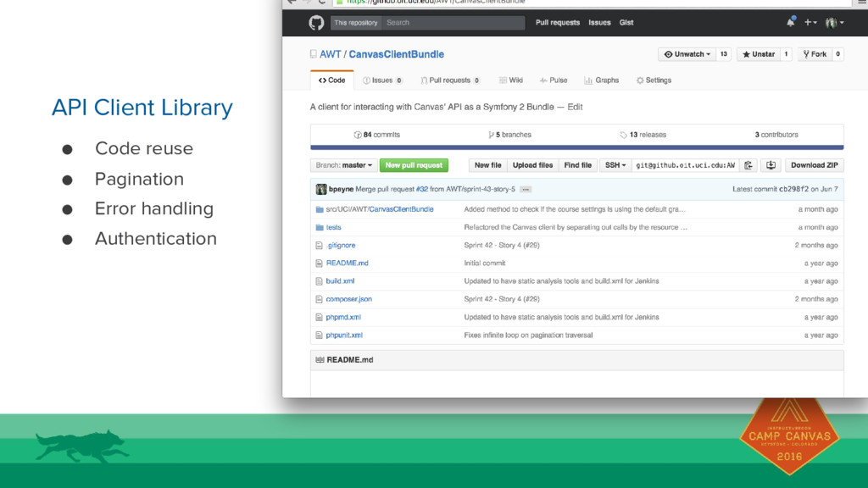
Task: Open the .gitignore file
Action: (x=341, y=245)
